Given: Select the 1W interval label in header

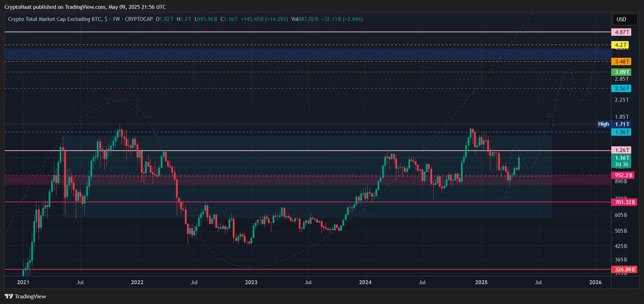Looking at the screenshot, I should 117,19.
